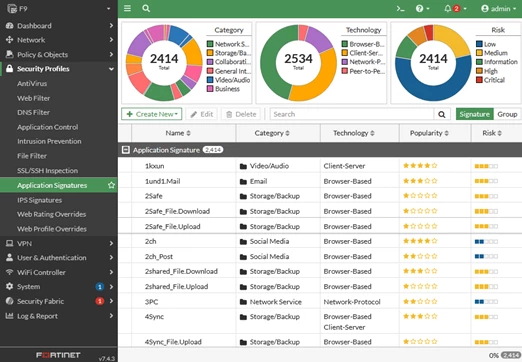
Task: Click the Log & Report chart icon
Action: [x=10, y=315]
